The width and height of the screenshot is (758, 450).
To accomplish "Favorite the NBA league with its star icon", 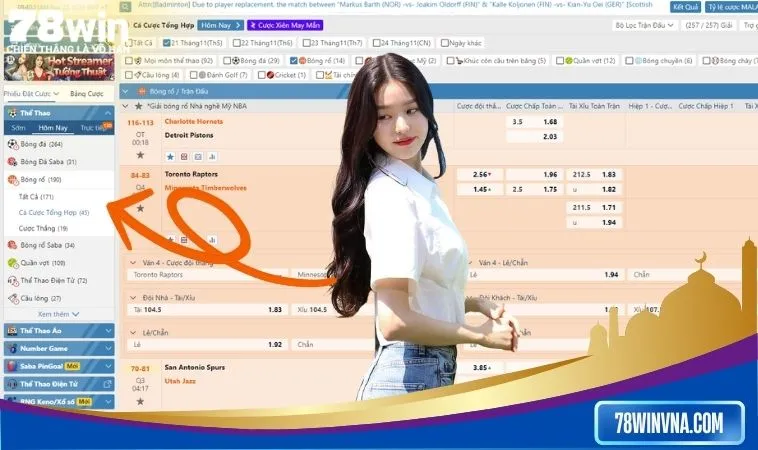I will point(139,106).
